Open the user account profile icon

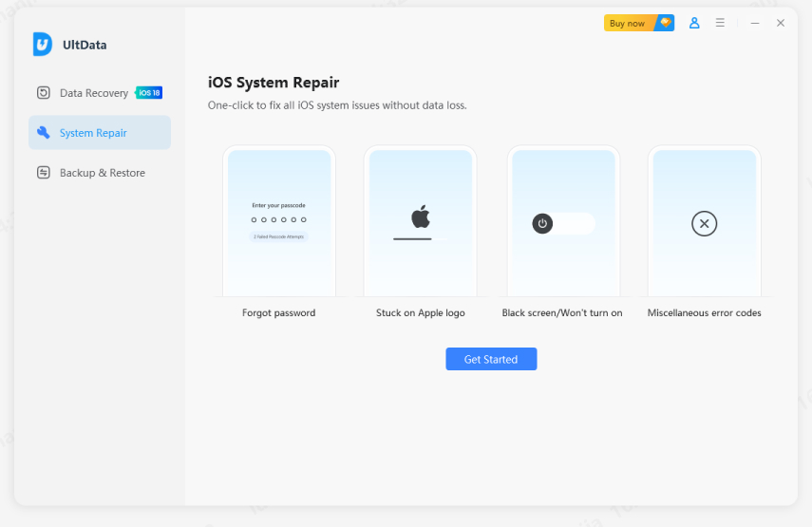click(x=694, y=23)
